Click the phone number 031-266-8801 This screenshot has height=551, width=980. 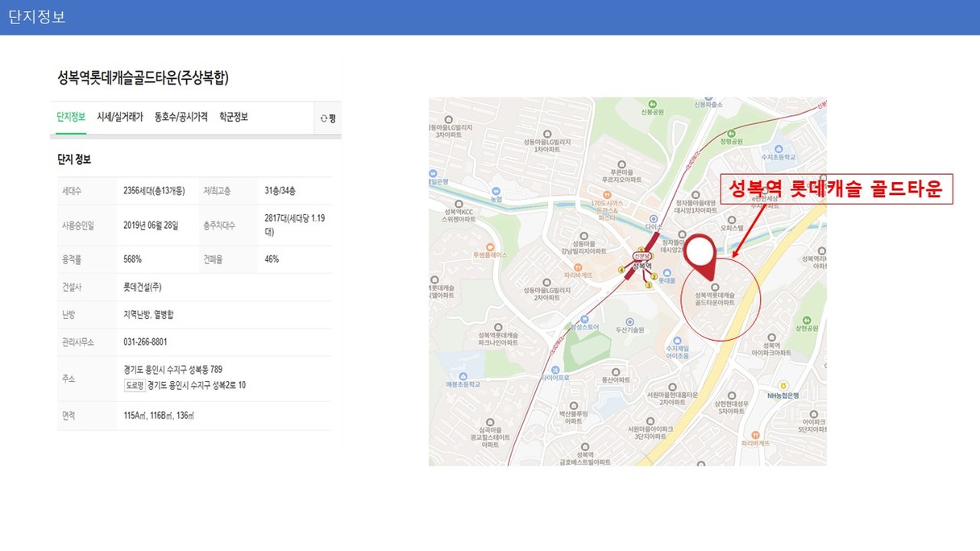[145, 342]
